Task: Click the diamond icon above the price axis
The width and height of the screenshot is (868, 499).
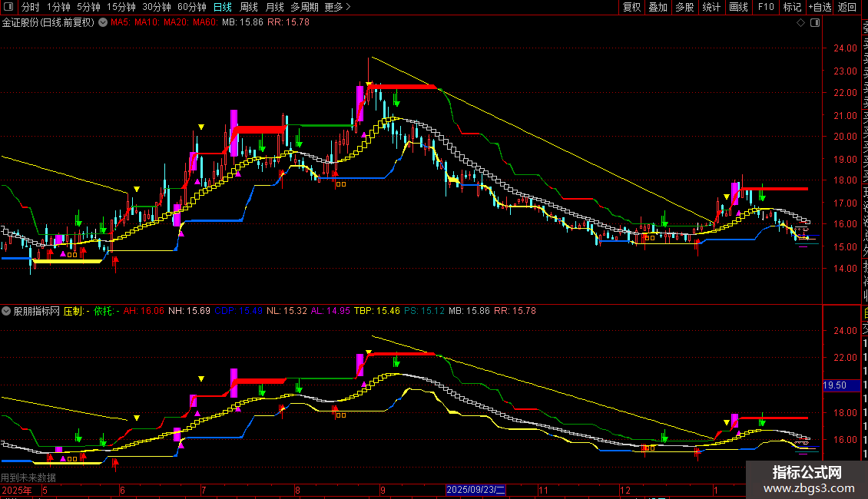Action: [800, 23]
